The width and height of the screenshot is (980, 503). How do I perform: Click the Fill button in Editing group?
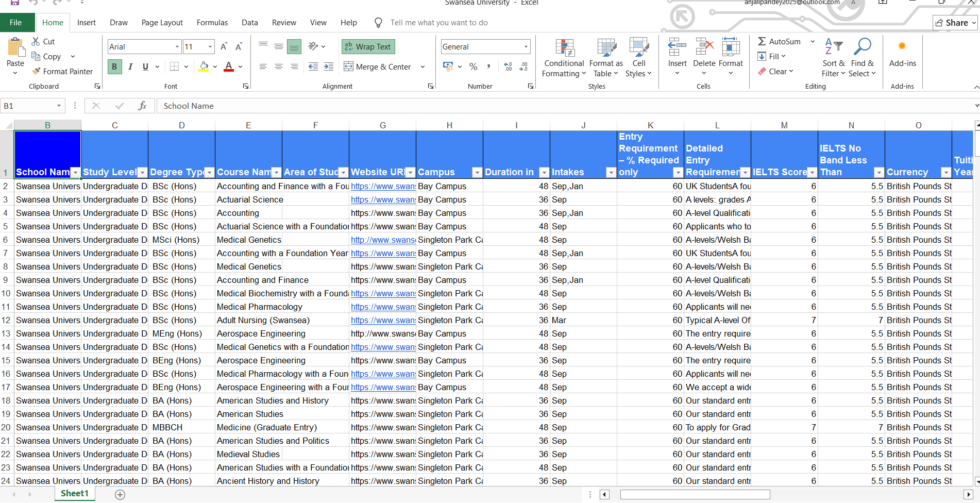772,56
